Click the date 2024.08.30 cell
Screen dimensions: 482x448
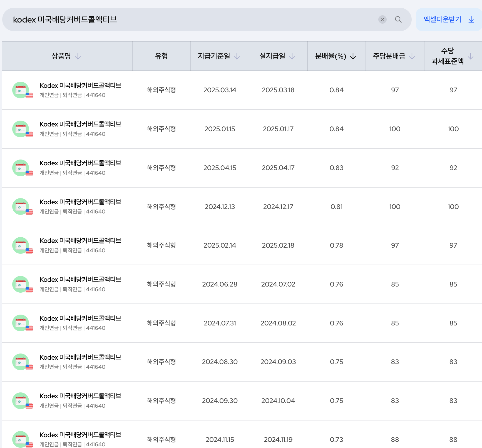(x=220, y=362)
